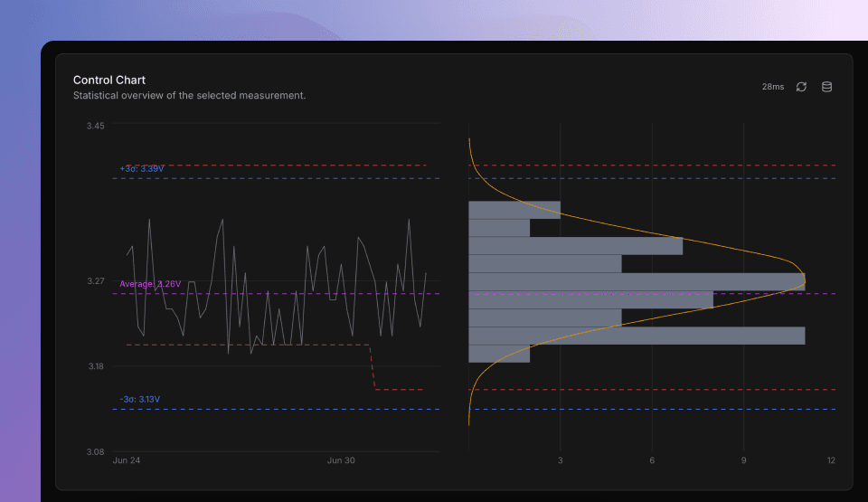The width and height of the screenshot is (868, 502).
Task: Click the histogram axis label 3
Action: point(561,461)
